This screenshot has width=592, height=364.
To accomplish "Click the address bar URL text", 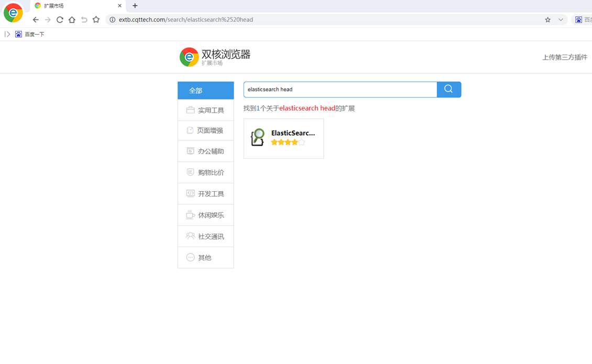I will coord(186,19).
